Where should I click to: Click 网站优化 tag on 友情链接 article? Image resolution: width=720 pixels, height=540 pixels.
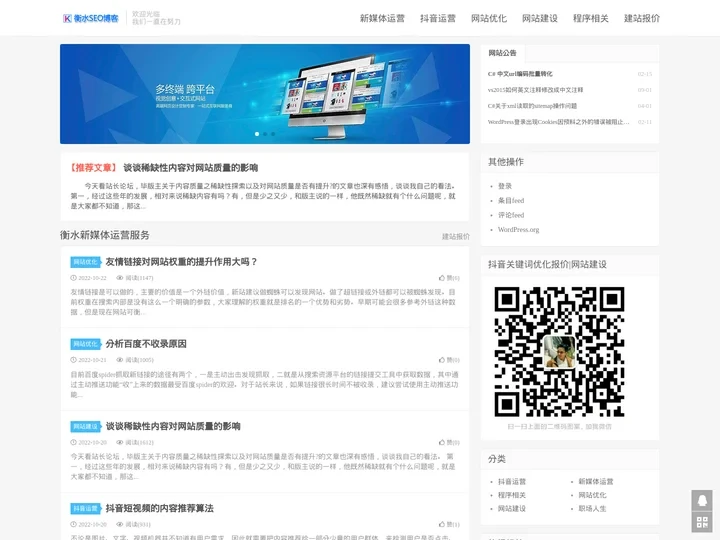(85, 262)
